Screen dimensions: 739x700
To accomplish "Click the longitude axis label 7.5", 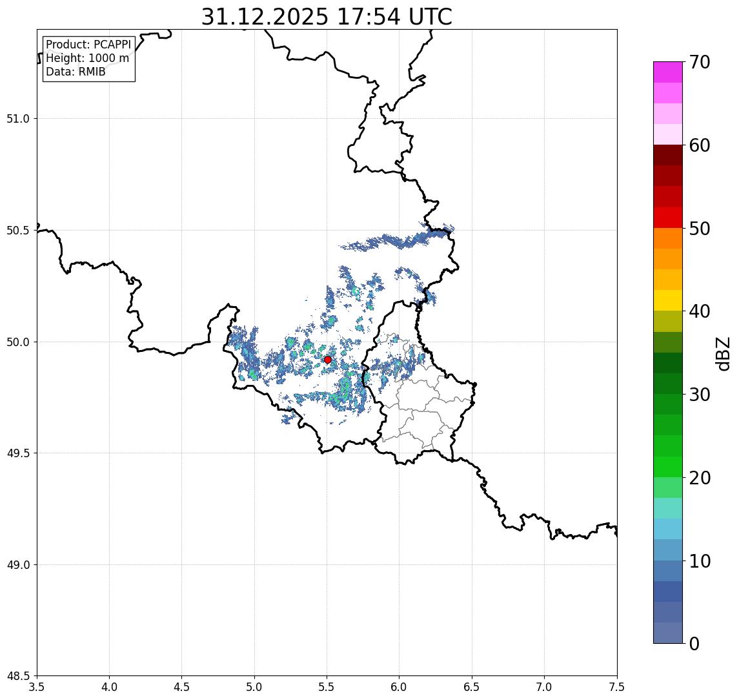I will [617, 687].
